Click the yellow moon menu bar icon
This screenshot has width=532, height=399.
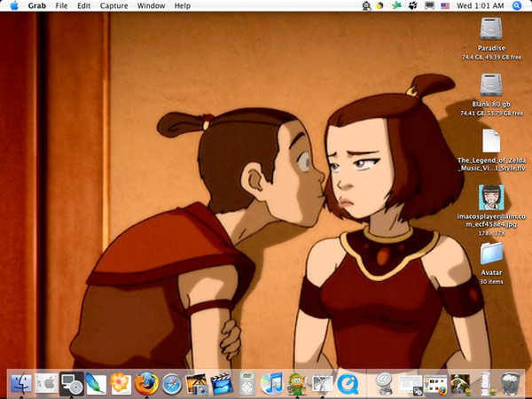point(380,6)
